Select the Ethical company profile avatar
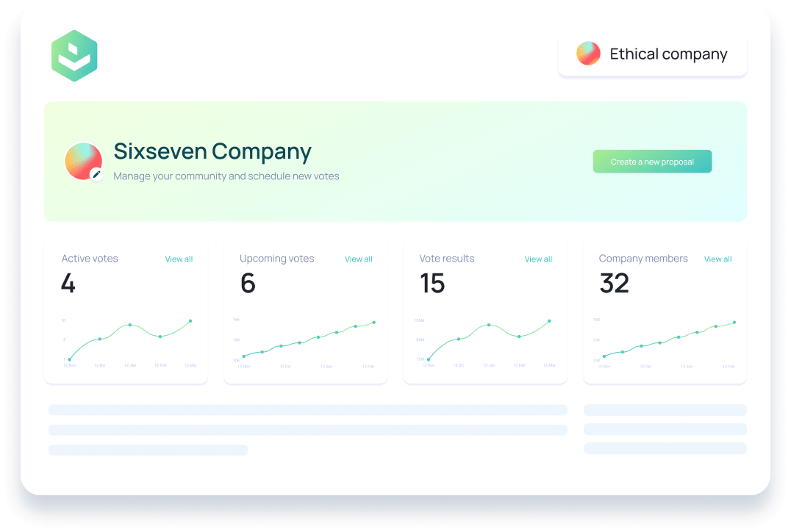This screenshot has height=532, width=791. pyautogui.click(x=588, y=54)
